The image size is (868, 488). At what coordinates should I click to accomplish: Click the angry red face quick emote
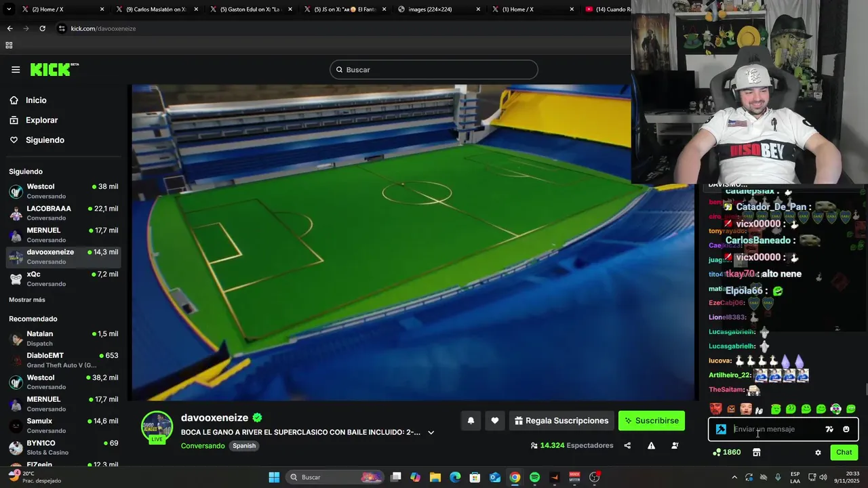click(x=715, y=409)
